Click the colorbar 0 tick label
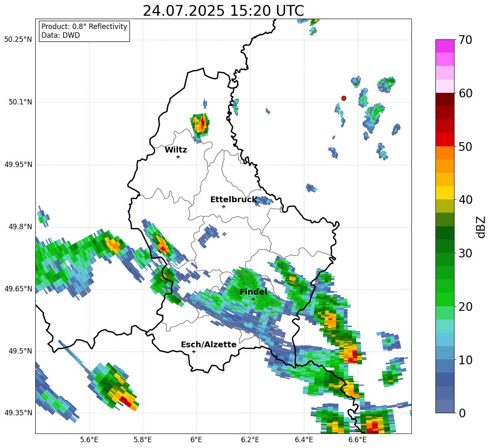This screenshot has height=448, width=491. tap(462, 413)
